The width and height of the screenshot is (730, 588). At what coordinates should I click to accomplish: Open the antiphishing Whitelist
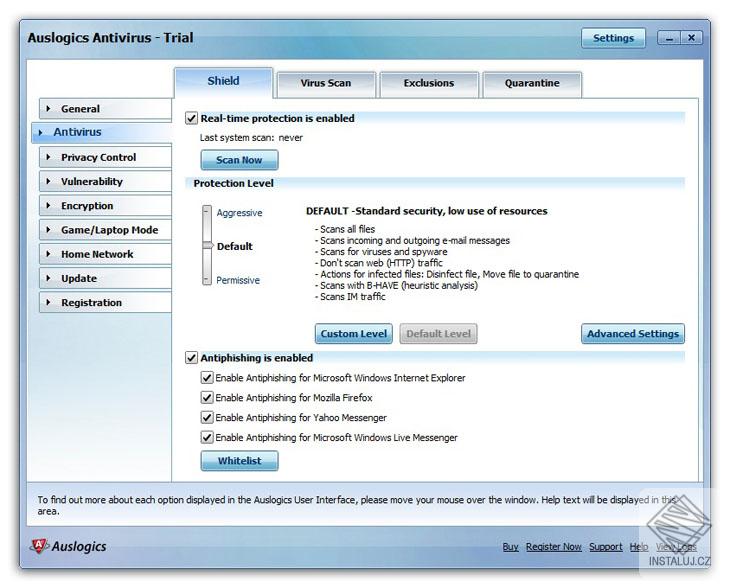click(x=239, y=461)
